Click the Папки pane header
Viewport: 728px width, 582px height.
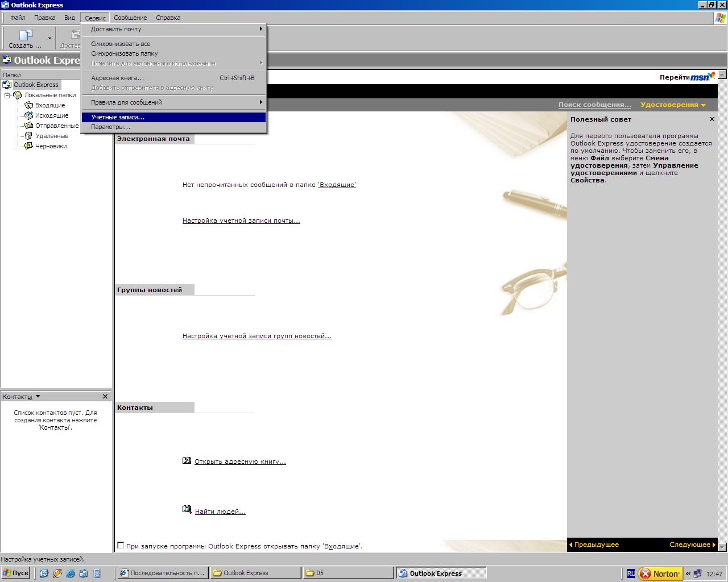(x=57, y=74)
